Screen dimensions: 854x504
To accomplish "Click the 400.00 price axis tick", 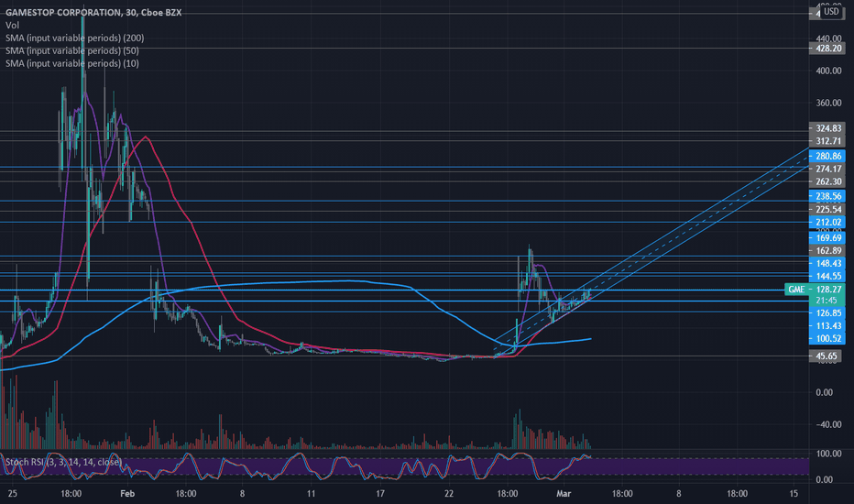I will tap(828, 71).
